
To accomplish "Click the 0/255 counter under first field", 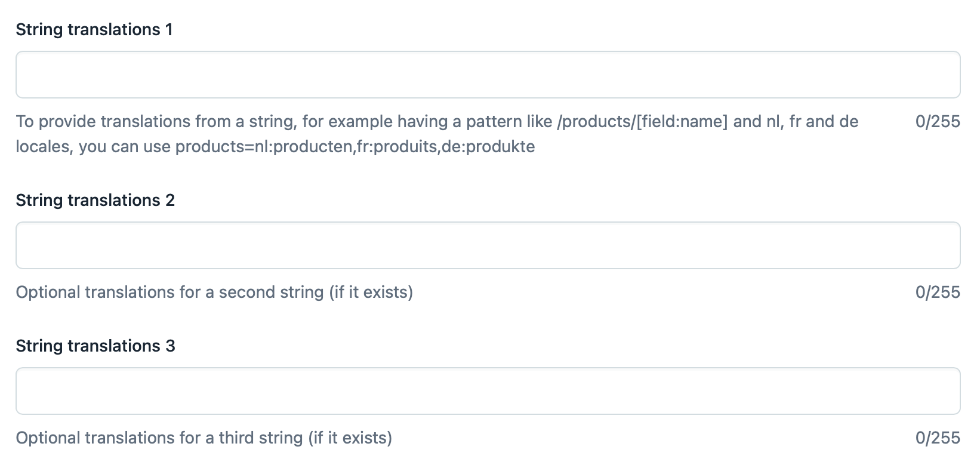I will pos(937,122).
